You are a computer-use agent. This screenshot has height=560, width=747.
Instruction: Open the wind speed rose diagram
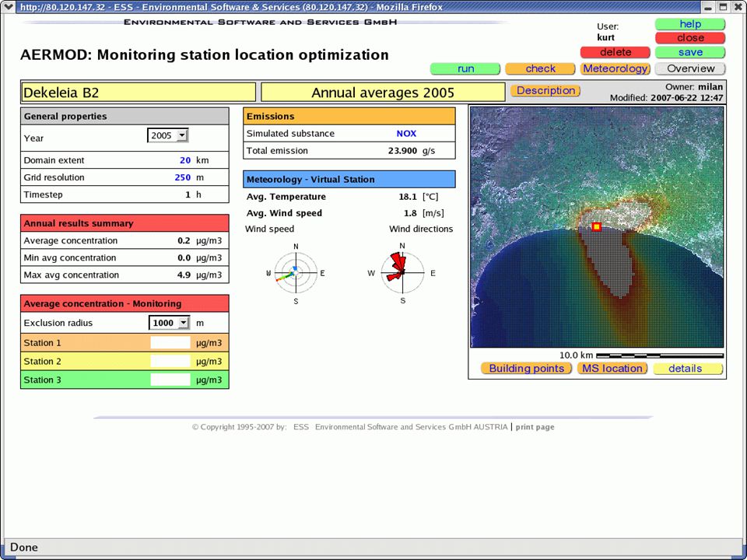coord(296,273)
